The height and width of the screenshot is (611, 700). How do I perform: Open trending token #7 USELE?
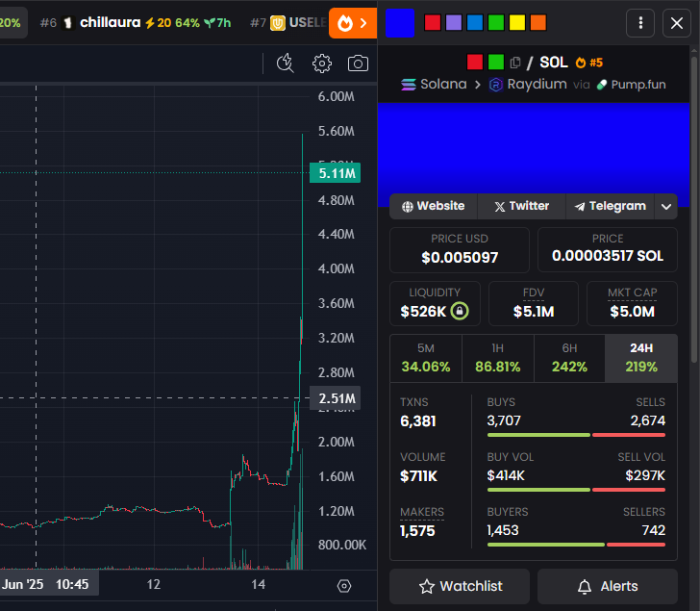(288, 22)
